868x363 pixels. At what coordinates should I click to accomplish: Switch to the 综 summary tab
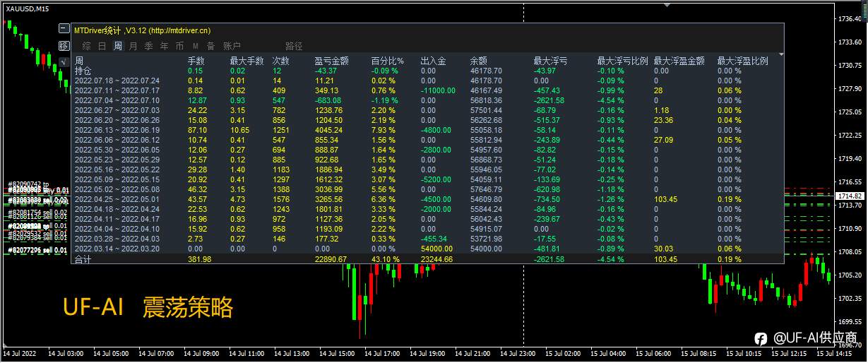click(86, 46)
